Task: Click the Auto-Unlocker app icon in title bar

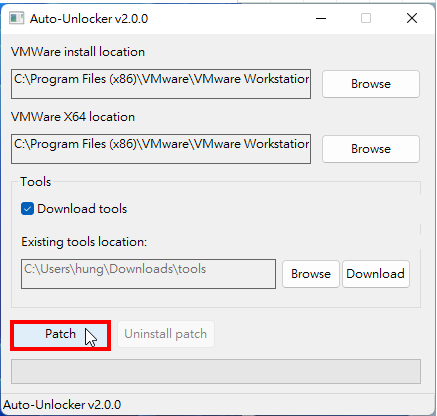Action: point(16,18)
